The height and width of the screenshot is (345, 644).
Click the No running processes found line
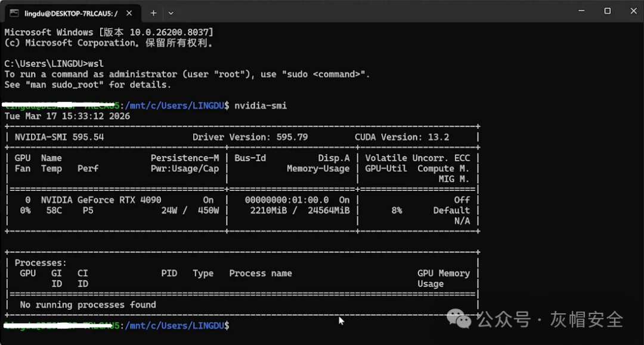(x=88, y=304)
